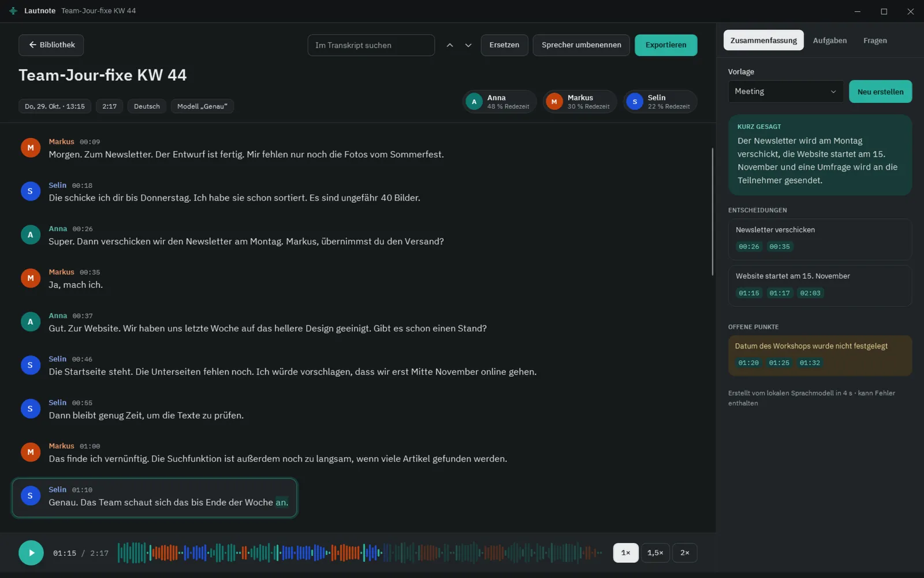
Task: Play the recording
Action: pos(31,553)
